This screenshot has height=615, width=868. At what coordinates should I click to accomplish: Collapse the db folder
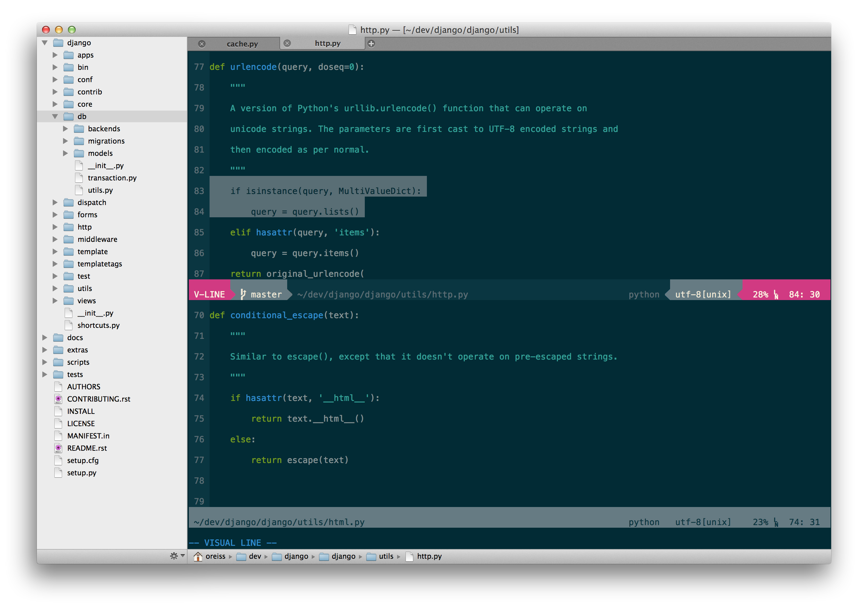coord(55,116)
